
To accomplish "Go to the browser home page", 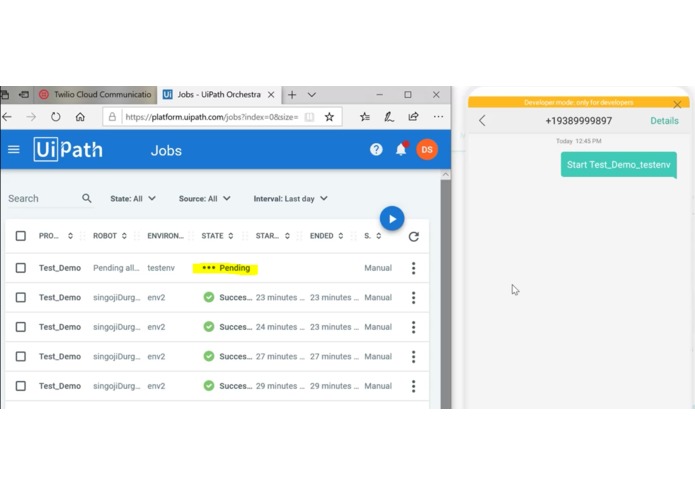I will click(80, 117).
